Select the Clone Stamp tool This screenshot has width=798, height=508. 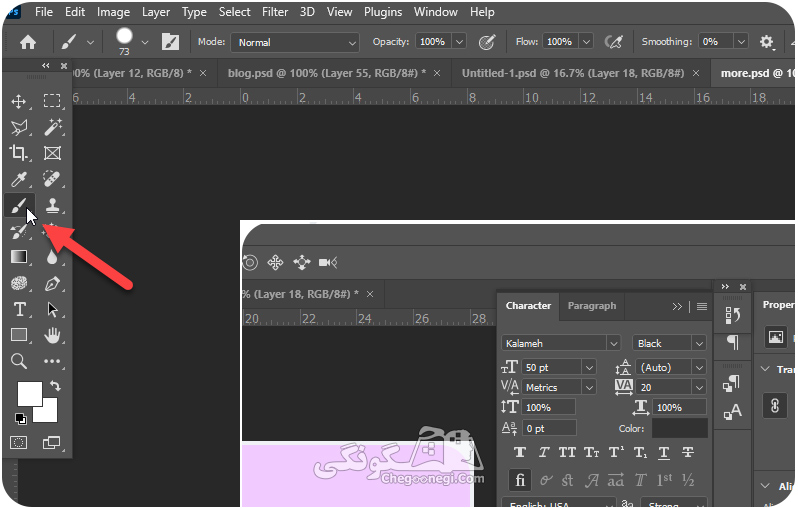click(52, 206)
